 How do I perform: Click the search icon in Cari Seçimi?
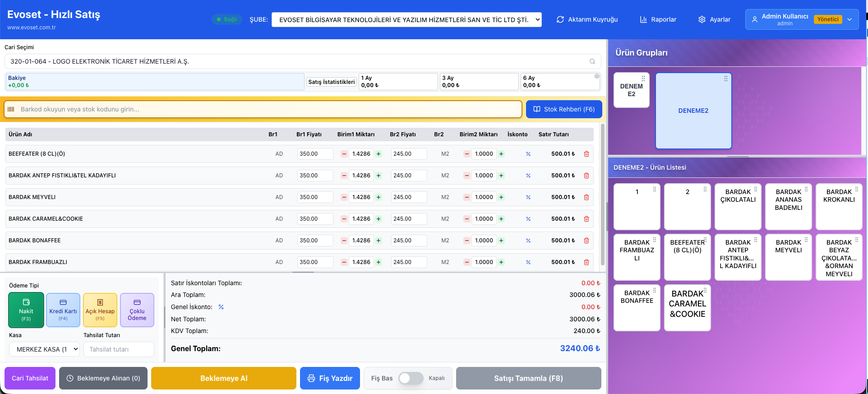pos(592,61)
